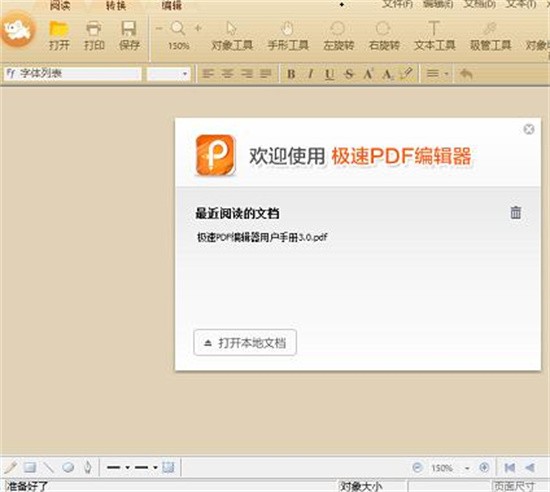Open the 编辑(E) menu
Screen dimensions: 550x492
(438, 4)
